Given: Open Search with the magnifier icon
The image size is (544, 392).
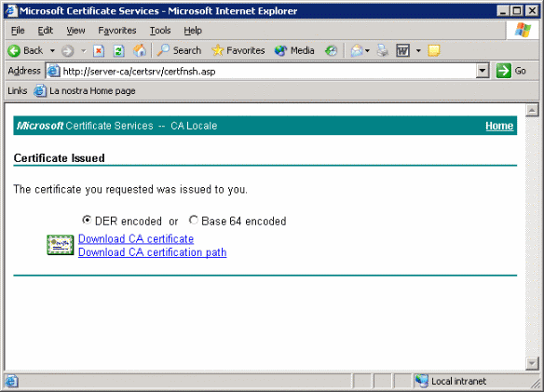Looking at the screenshot, I should pos(163,50).
